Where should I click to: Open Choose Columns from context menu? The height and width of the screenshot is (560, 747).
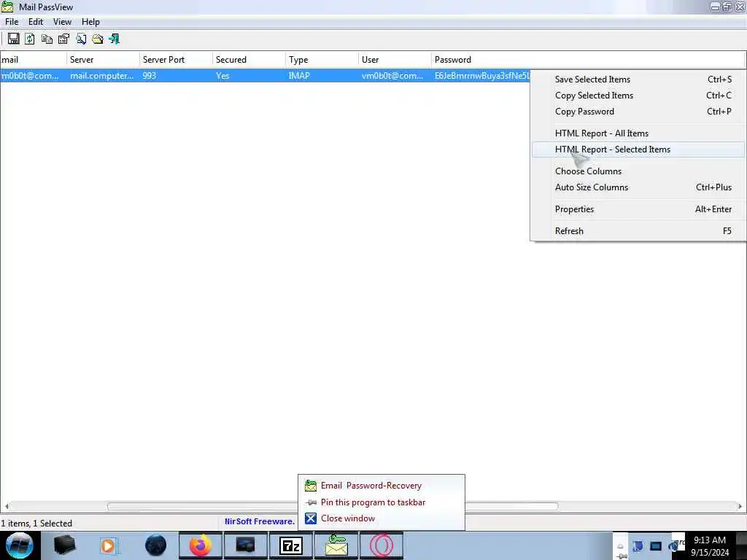point(638,171)
